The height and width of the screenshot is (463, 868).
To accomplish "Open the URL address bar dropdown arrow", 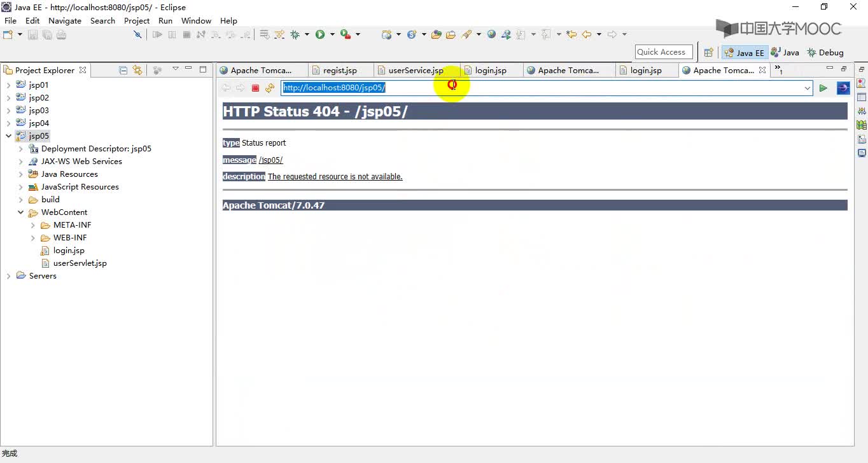I will pos(807,88).
